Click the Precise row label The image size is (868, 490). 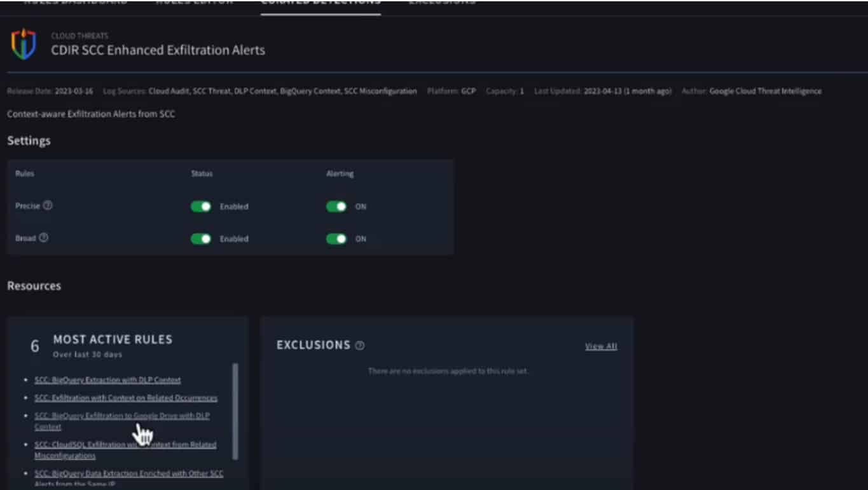coord(27,206)
